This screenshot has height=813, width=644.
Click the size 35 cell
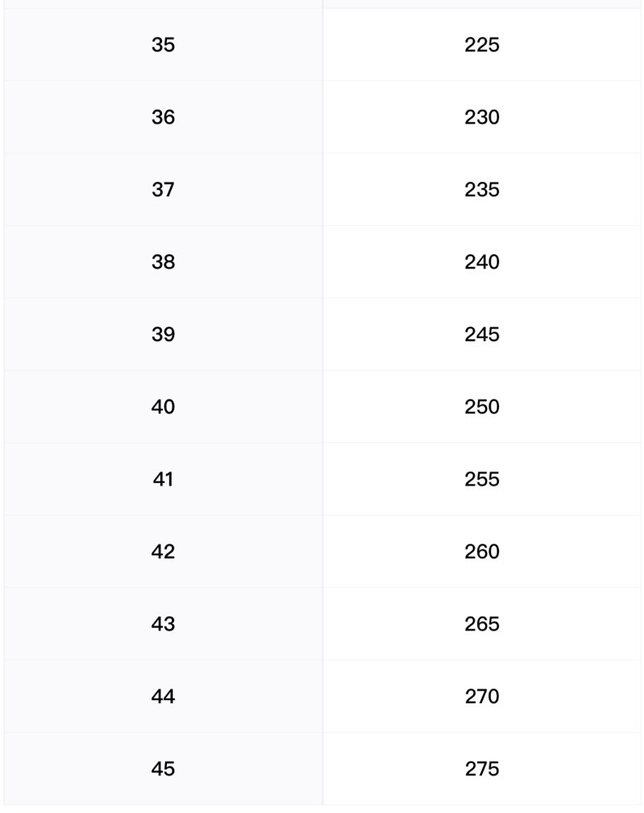(x=163, y=45)
